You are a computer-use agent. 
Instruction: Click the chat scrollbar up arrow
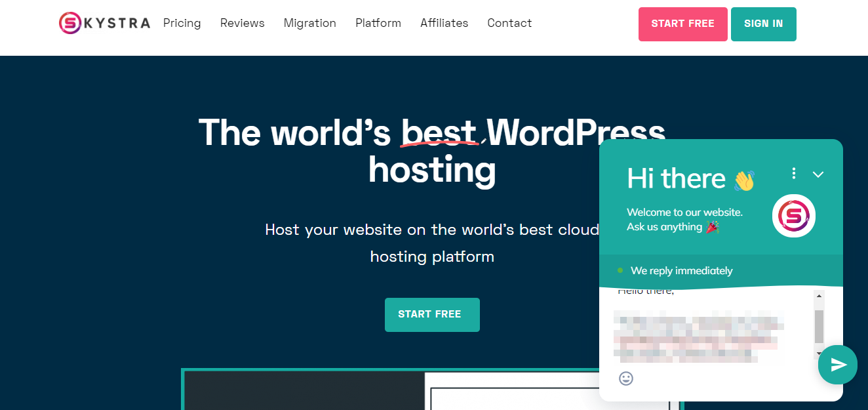[x=819, y=296]
